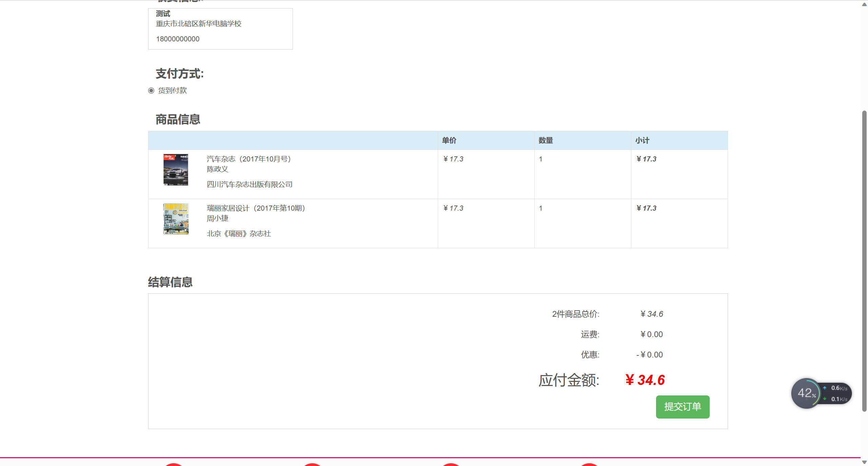
Task: Click the 四川汽车杂志出版有限公司 publisher text
Action: (250, 185)
